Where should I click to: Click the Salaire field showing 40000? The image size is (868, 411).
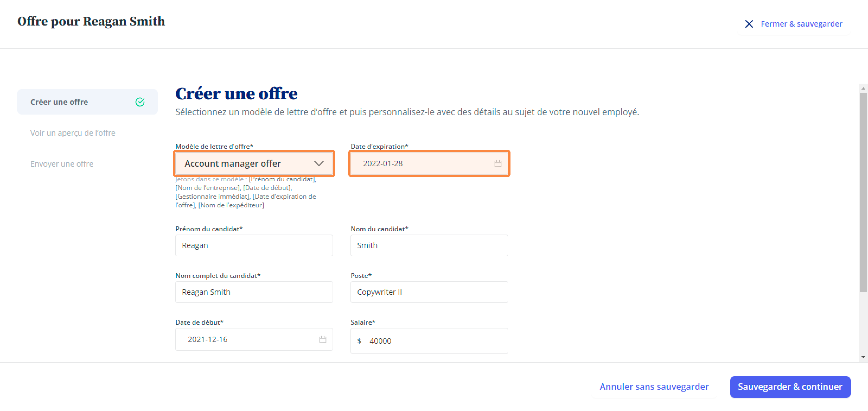click(429, 341)
